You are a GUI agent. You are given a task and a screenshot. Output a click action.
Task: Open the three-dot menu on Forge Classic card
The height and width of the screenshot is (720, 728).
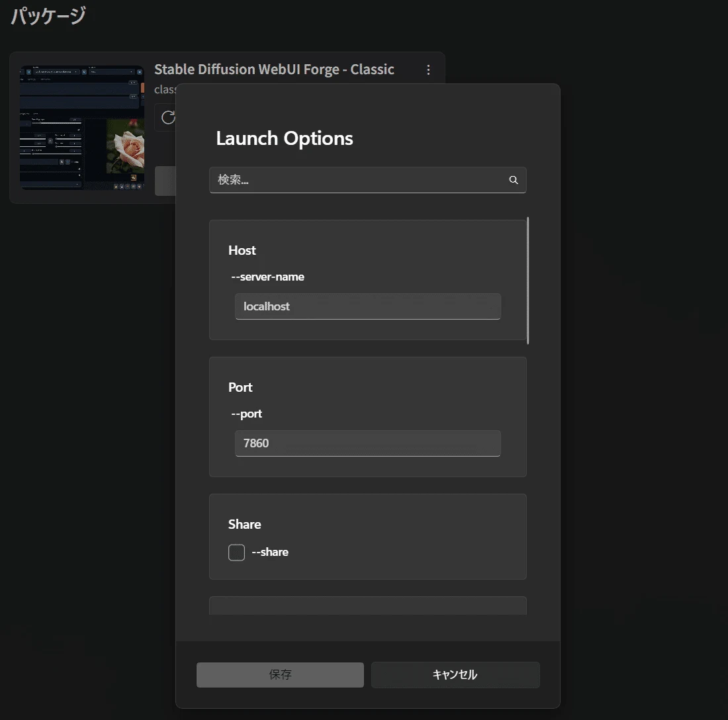[x=428, y=69]
